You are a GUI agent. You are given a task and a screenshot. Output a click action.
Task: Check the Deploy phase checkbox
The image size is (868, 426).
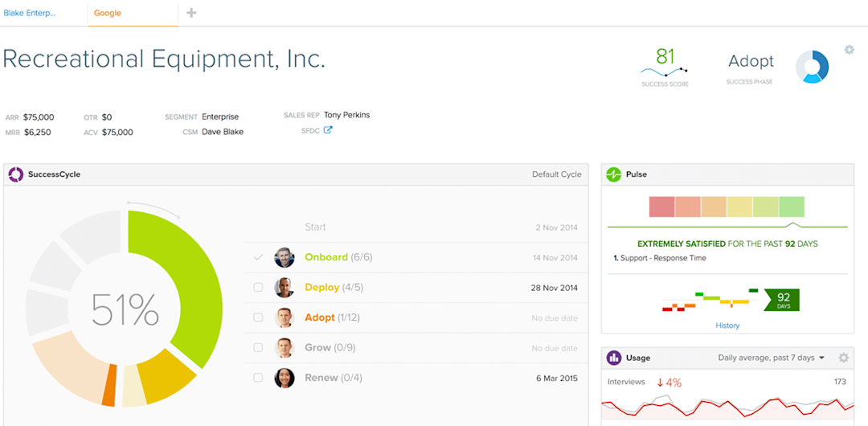[258, 288]
